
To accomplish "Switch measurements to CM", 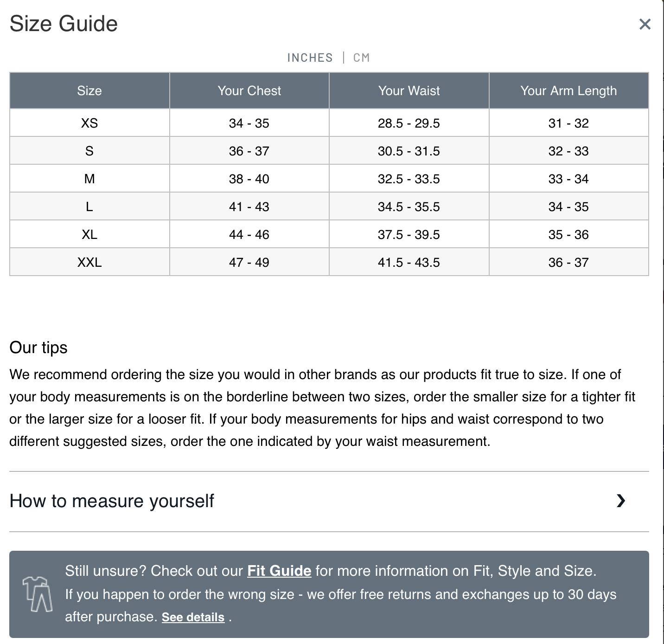I will [361, 58].
